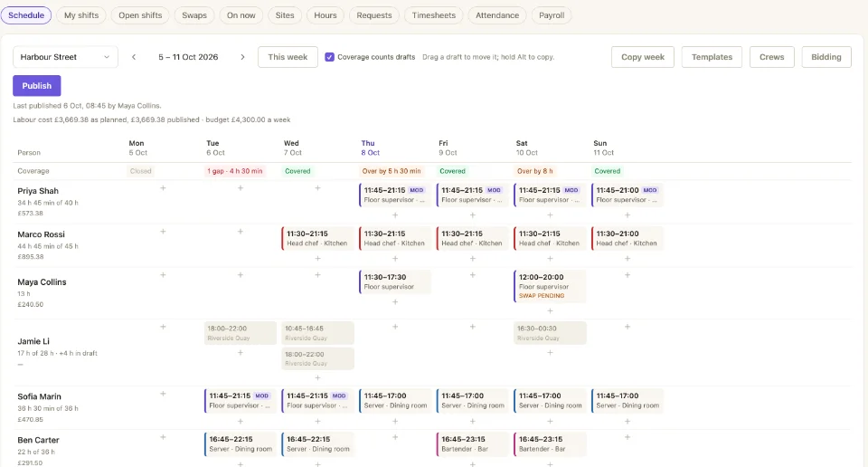Select the Payroll tab
Image resolution: width=868 pixels, height=467 pixels.
coord(552,15)
